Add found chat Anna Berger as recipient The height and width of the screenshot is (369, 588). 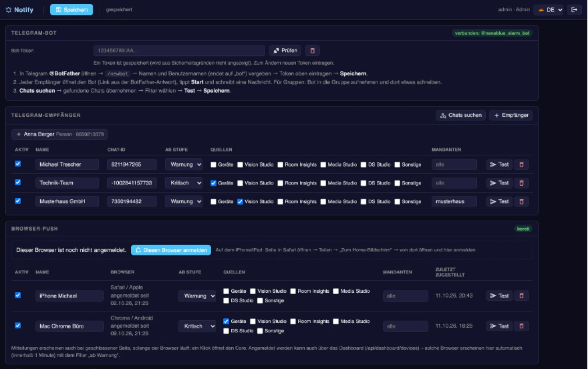(60, 134)
